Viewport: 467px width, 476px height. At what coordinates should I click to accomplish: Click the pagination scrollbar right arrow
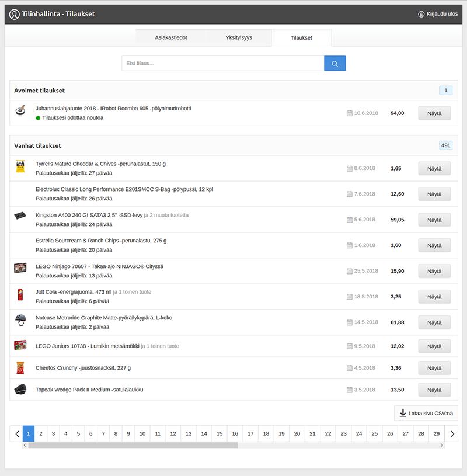[x=441, y=445]
